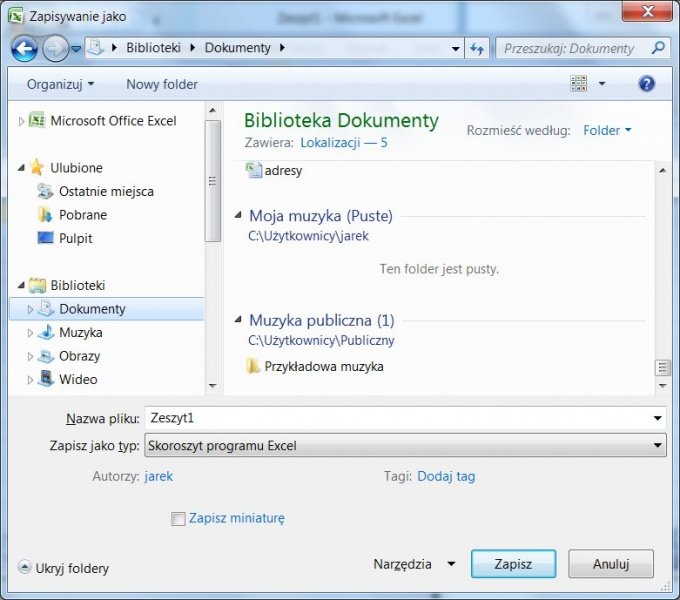Expand the arrow after the Dokumenty breadcrumb
This screenshot has width=680, height=600.
pos(282,48)
